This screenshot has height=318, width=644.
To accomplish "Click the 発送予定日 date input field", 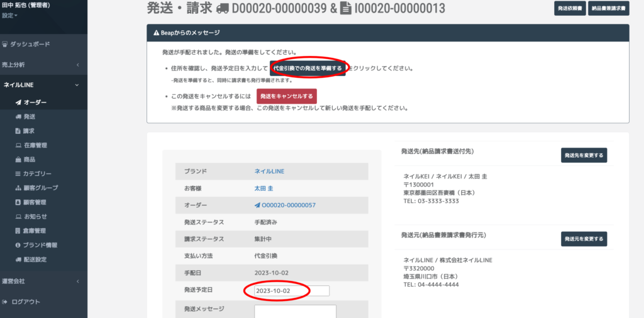I will [x=291, y=291].
